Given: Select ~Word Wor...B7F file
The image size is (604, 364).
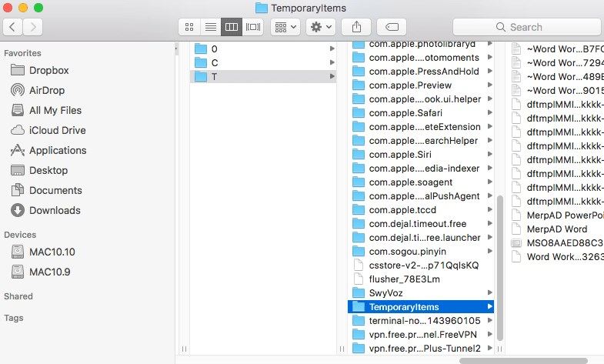Looking at the screenshot, I should tap(556, 49).
